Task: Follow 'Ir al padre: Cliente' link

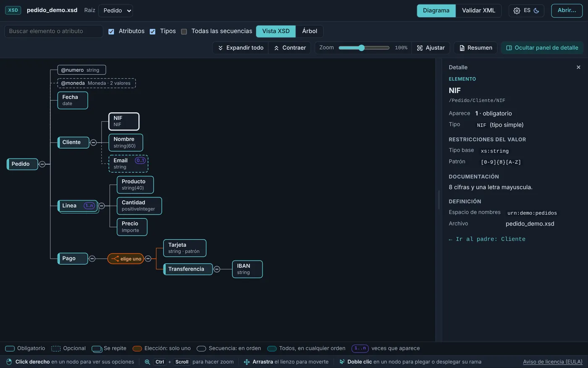Action: pyautogui.click(x=487, y=239)
